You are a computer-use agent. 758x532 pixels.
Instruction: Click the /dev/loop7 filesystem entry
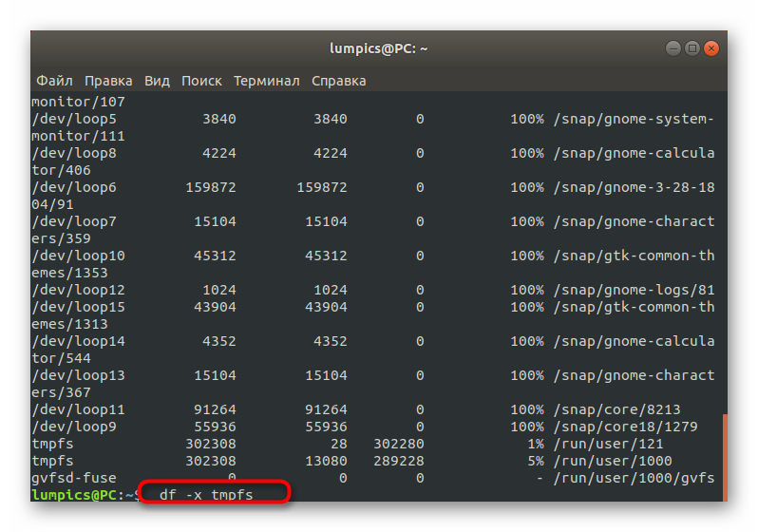point(74,221)
